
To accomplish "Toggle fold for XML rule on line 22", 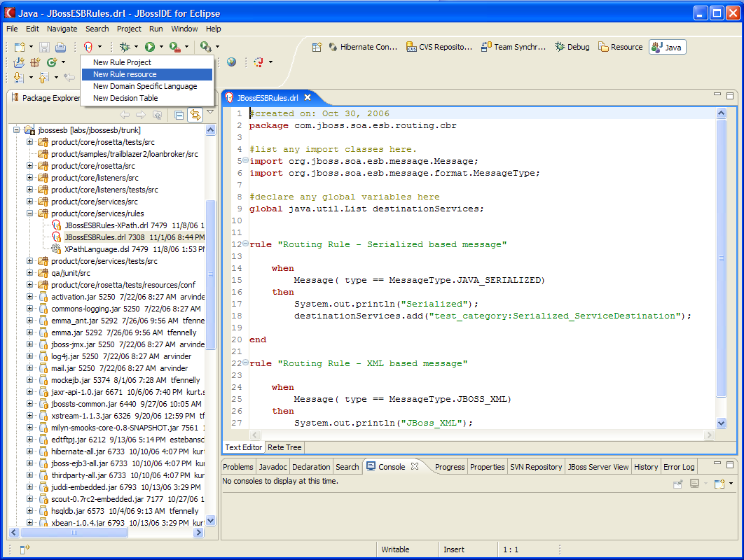I will click(x=245, y=363).
